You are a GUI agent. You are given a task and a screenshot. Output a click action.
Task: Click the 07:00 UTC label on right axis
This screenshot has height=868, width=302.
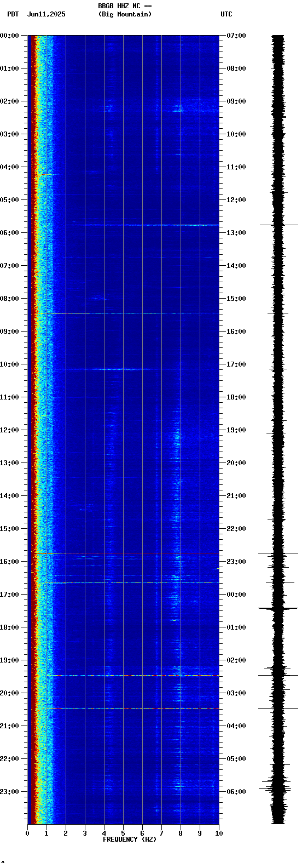click(236, 36)
